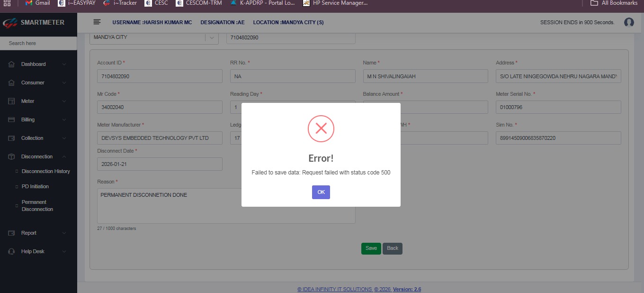
Task: Click the Reason text area
Action: (x=226, y=206)
